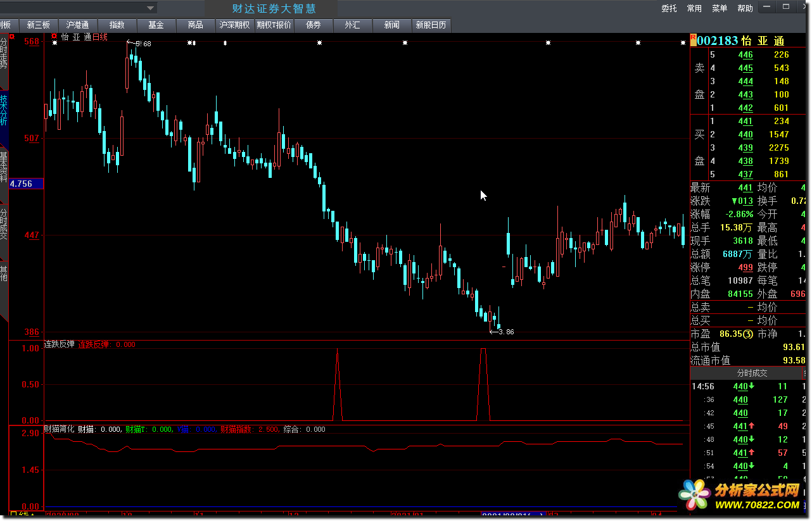Switch to the 外汇 tab
This screenshot has width=812, height=521.
click(x=352, y=25)
